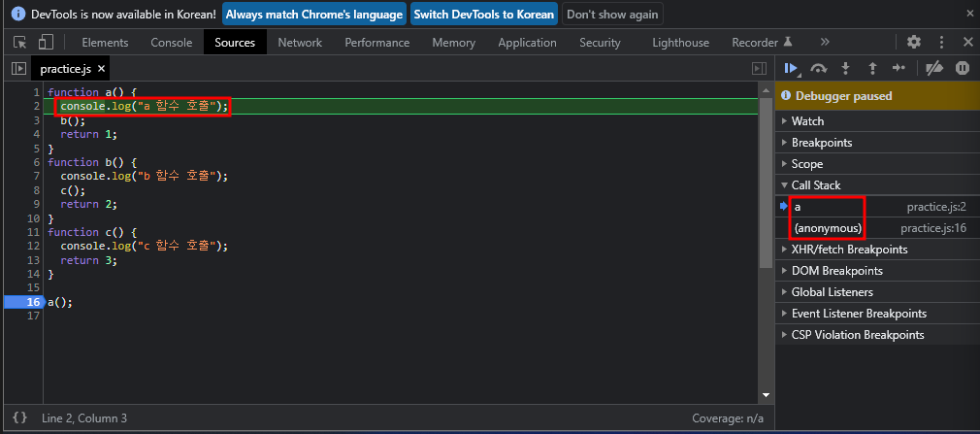Screen dimensions: 980x434
Task: Close the practice.js file tab
Action: pos(101,69)
